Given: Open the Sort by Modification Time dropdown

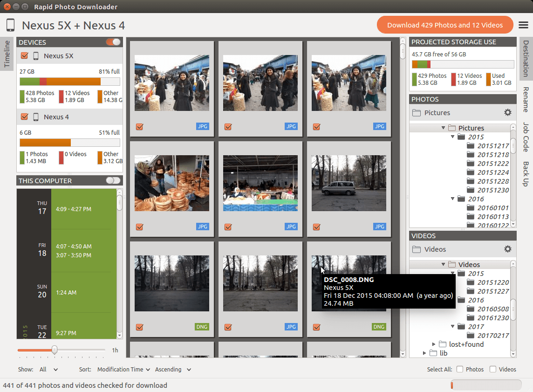Looking at the screenshot, I should (124, 370).
